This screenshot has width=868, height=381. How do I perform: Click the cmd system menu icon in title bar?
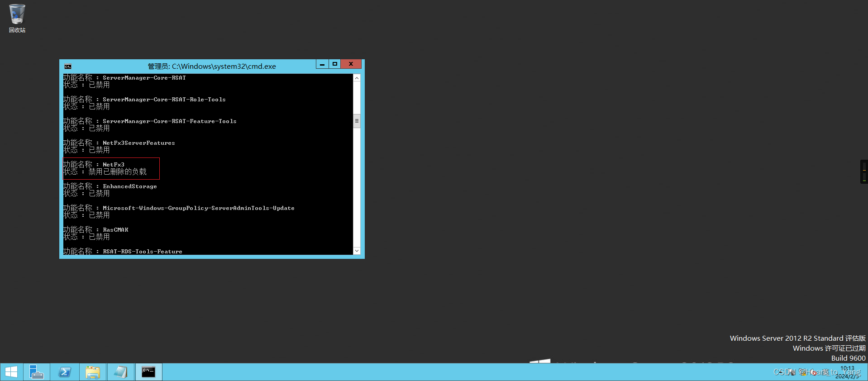[68, 66]
